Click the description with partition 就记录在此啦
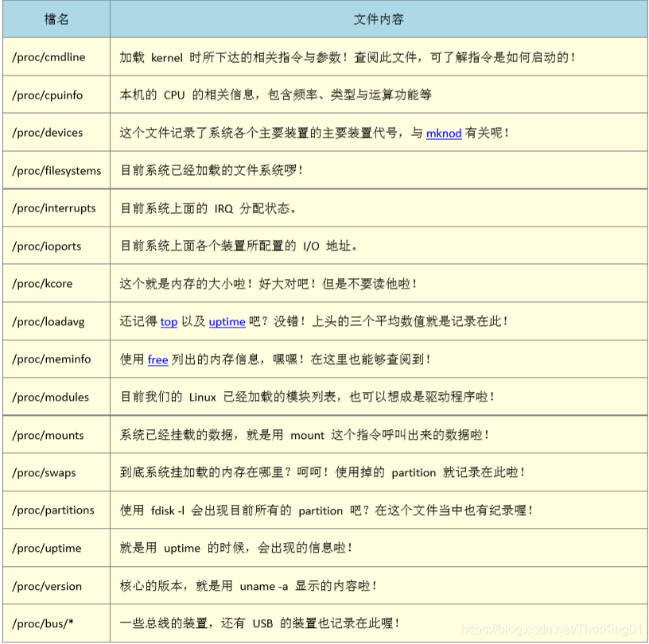Image resolution: width=649 pixels, height=644 pixels. pos(322,472)
